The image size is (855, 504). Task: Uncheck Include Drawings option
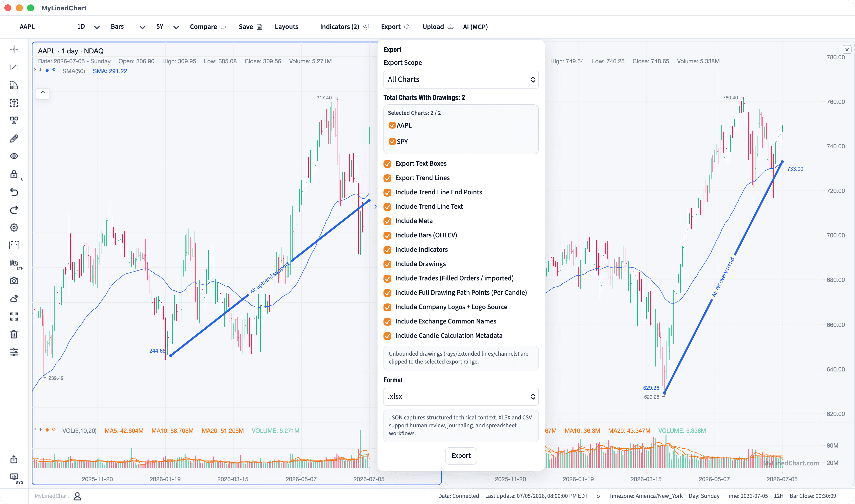click(x=387, y=264)
